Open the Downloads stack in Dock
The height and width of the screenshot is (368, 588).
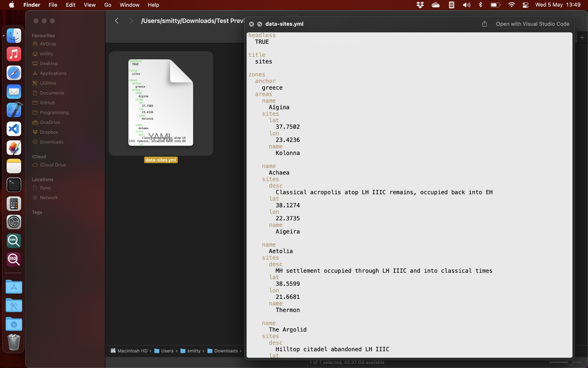(14, 324)
